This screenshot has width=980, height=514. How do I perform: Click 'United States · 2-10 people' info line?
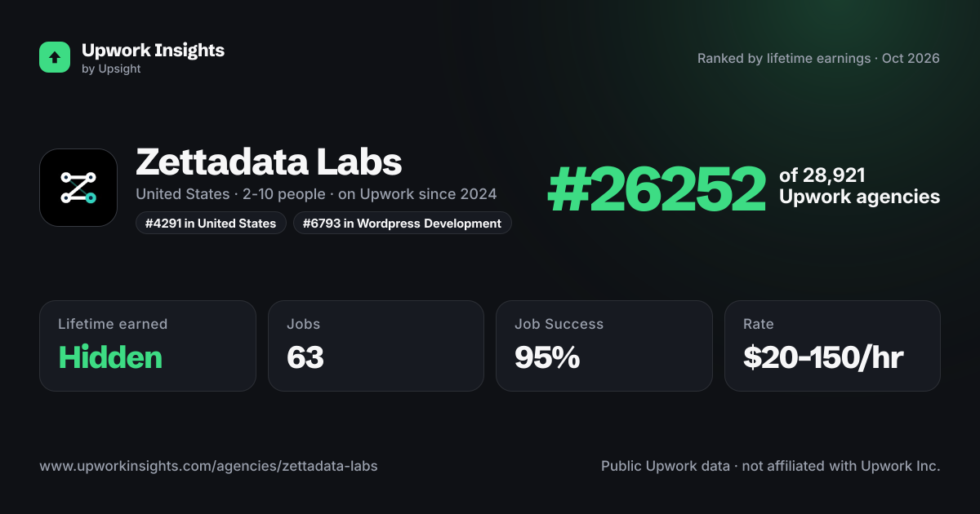[316, 194]
